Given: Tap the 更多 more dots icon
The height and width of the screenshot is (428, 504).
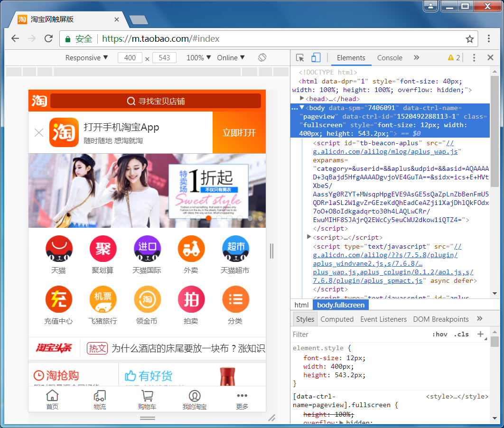Looking at the screenshot, I should 242,396.
